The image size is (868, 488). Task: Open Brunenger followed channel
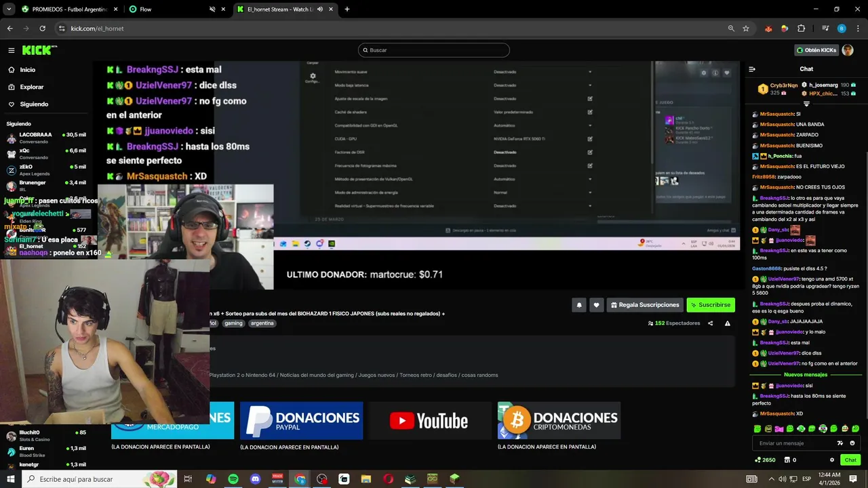coord(46,186)
